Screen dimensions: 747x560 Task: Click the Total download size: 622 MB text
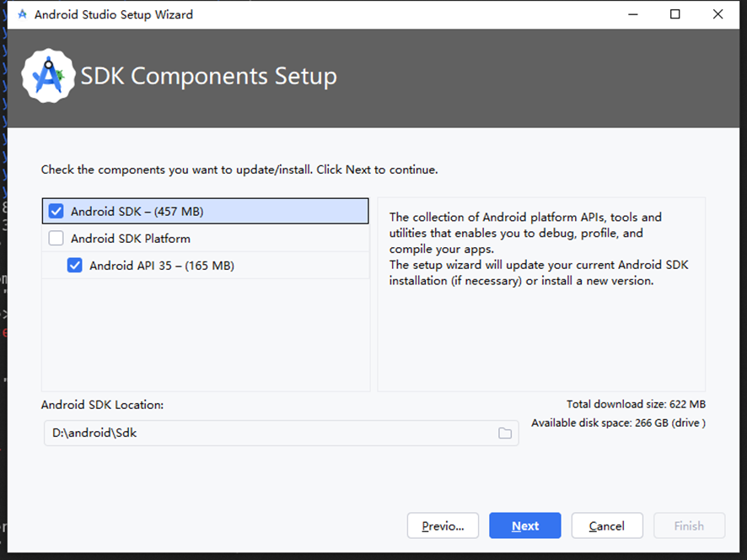636,404
